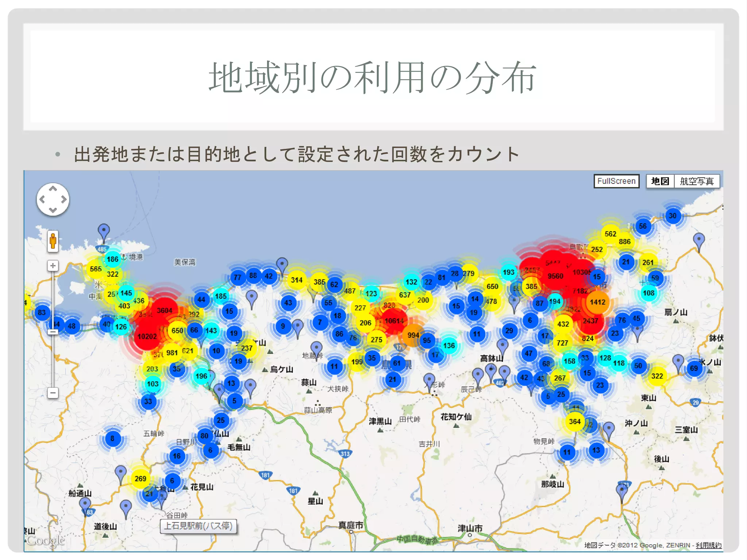Switch to 地図 map view
747x560 pixels.
pyautogui.click(x=660, y=181)
